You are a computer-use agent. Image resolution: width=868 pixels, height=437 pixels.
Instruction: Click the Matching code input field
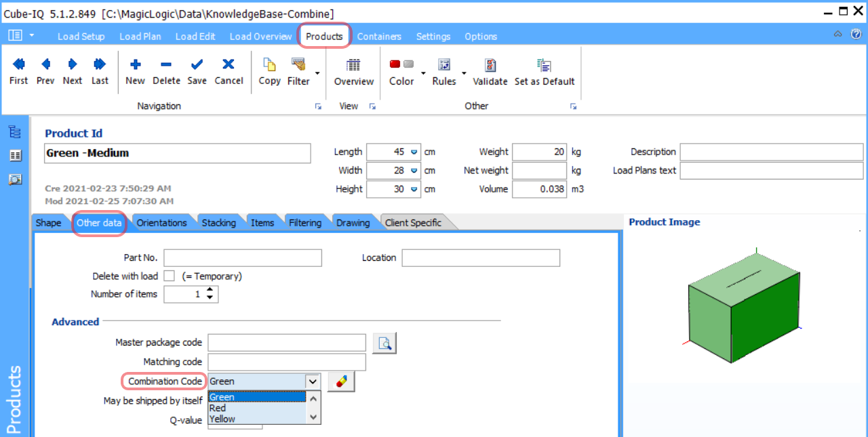287,362
